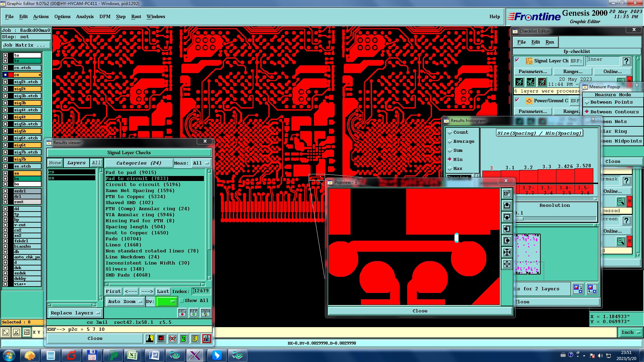Open the Analysis menu
This screenshot has height=362, width=644.
(85, 16)
